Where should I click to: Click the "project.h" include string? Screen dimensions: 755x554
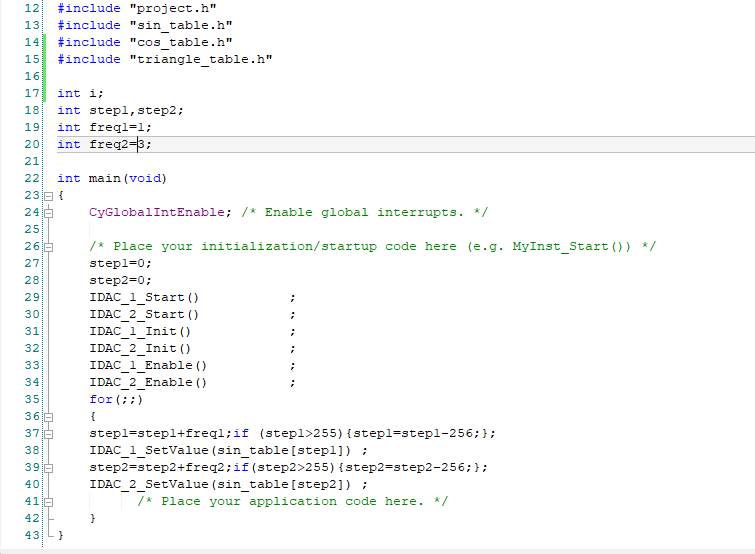click(x=173, y=8)
